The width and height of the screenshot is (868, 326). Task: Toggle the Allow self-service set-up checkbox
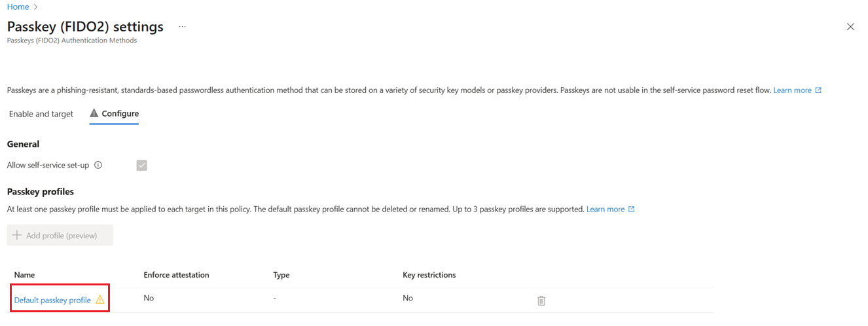[x=141, y=166]
